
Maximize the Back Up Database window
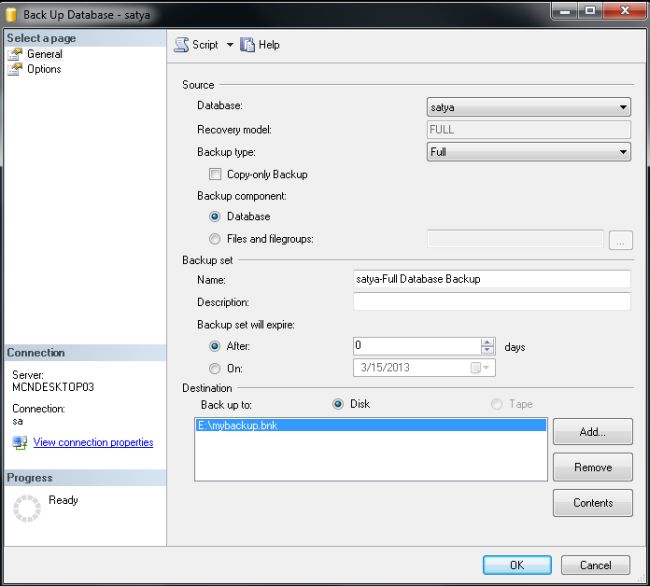click(x=590, y=11)
